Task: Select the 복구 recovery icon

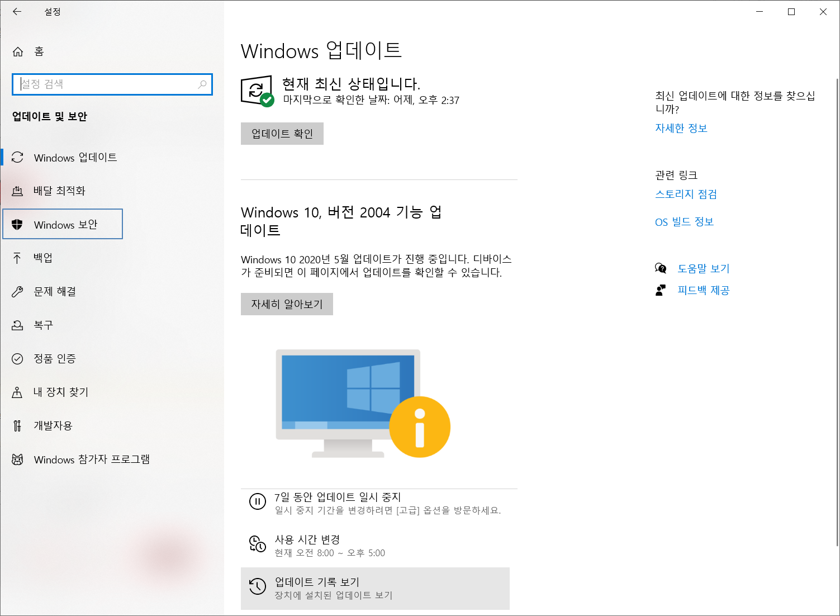Action: click(x=17, y=325)
